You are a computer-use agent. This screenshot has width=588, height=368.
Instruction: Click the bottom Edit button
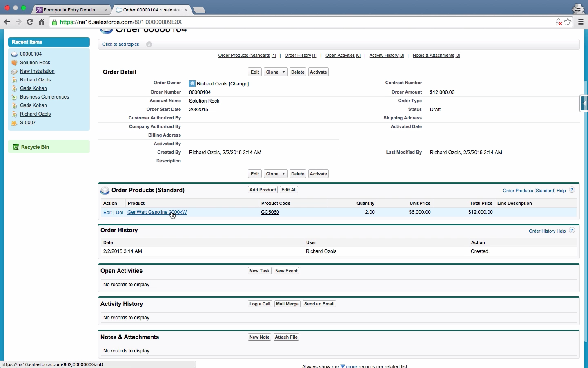click(x=255, y=174)
